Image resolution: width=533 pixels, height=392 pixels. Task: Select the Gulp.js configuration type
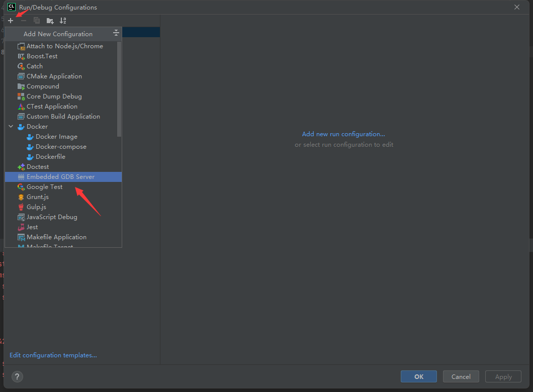[x=63, y=207]
